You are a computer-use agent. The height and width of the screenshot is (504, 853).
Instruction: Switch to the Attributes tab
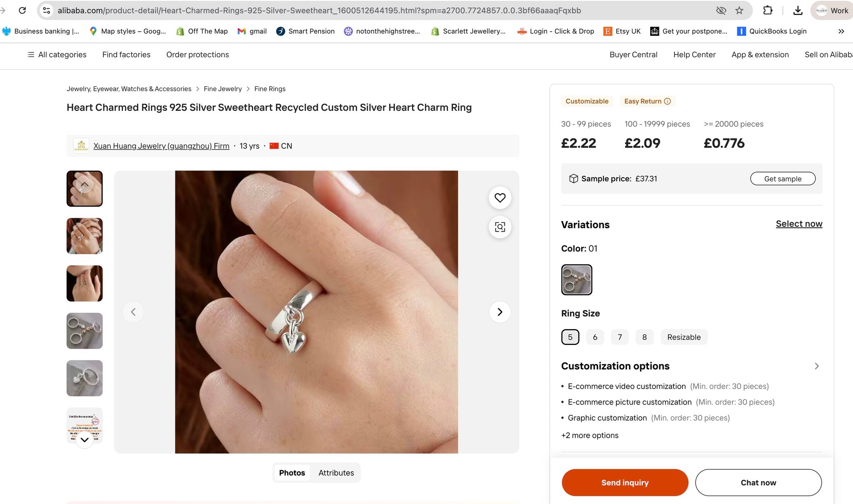336,473
